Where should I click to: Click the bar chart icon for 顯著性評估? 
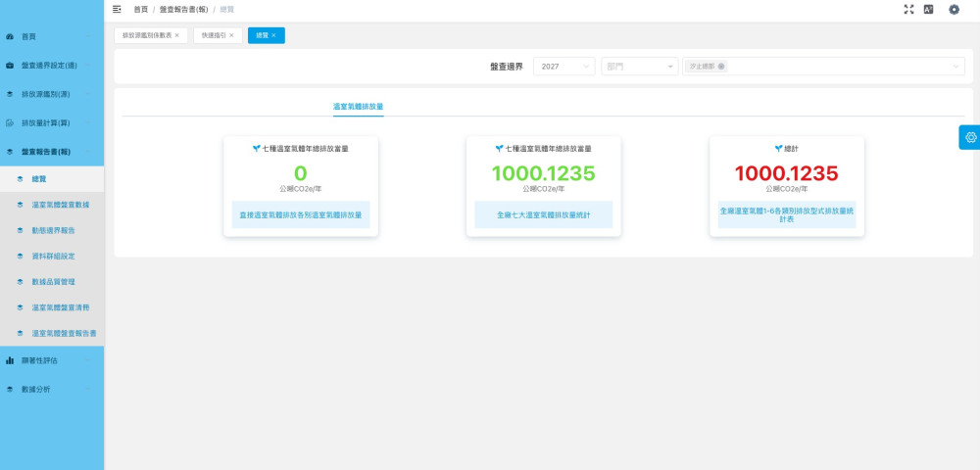pos(10,360)
